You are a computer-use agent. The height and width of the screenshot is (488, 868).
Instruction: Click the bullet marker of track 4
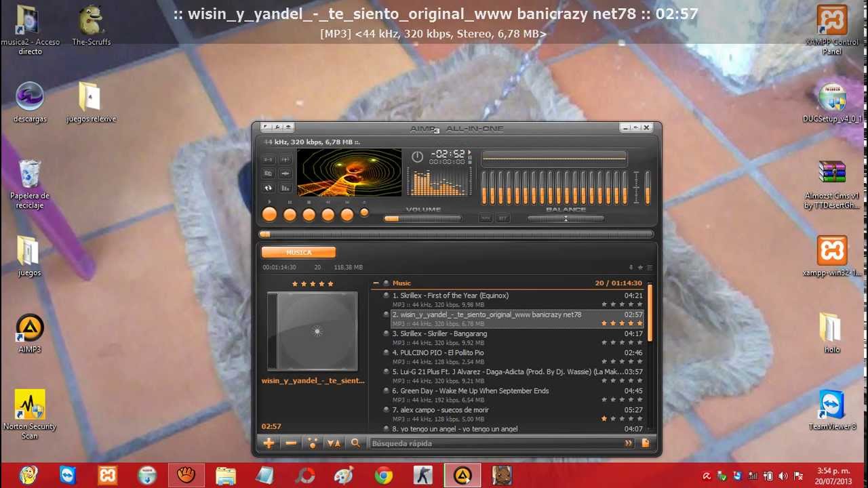click(387, 352)
